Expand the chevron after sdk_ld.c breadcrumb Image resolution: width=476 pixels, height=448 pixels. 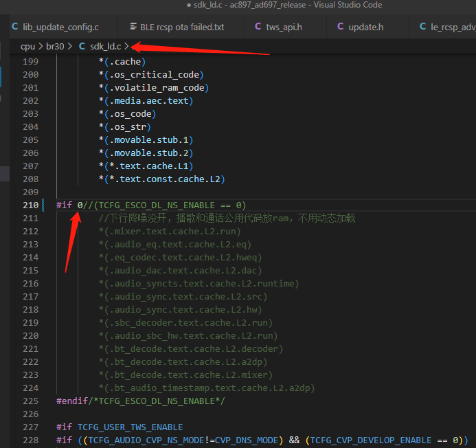point(126,47)
